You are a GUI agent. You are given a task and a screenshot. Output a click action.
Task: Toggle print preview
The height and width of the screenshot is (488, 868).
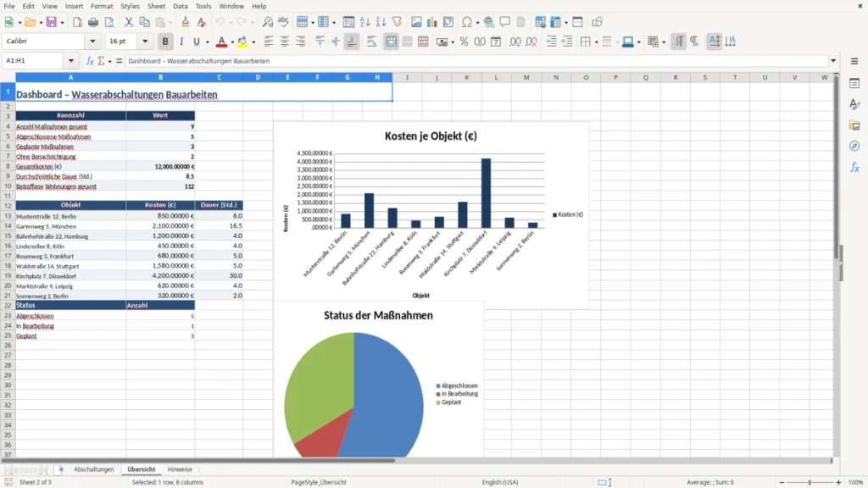pos(109,22)
